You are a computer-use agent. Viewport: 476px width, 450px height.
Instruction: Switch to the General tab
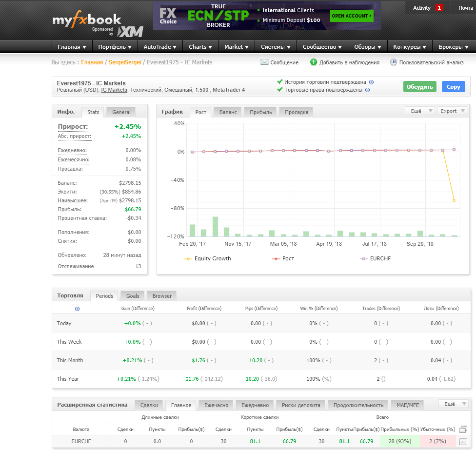click(x=121, y=112)
